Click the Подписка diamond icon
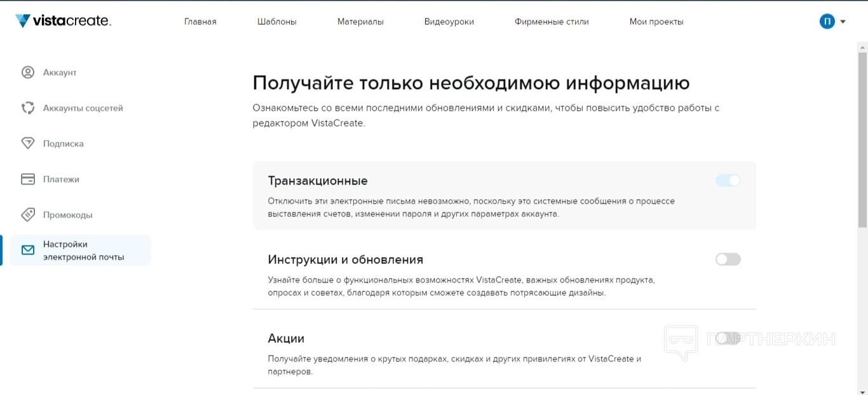Screen dimensions: 868x395 point(28,144)
